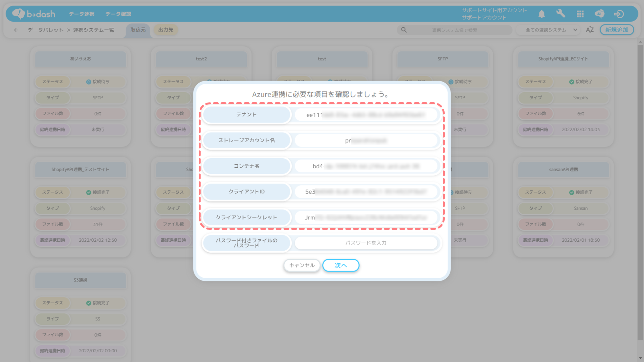The image size is (644, 362).
Task: Click the ストレージアカウント名 value field
Action: tap(366, 141)
